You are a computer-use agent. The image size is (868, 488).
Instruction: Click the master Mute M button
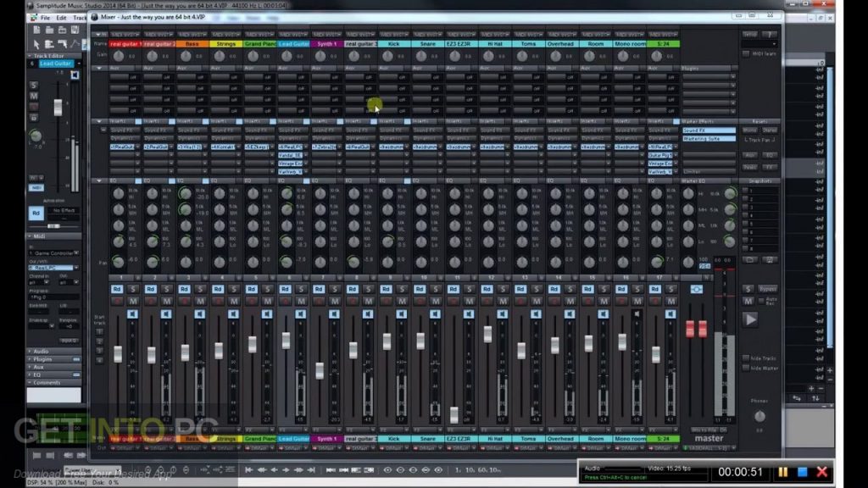pyautogui.click(x=748, y=301)
